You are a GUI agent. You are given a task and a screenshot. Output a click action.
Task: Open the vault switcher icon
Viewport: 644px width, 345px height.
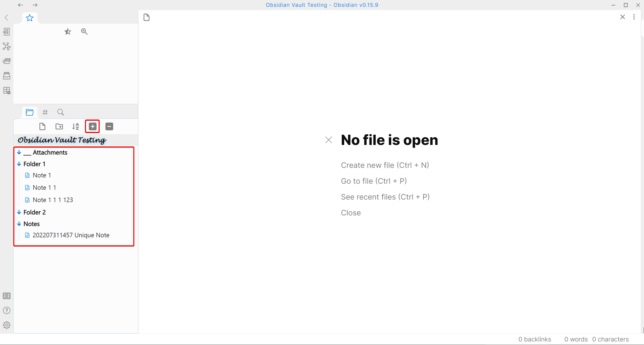tap(7, 296)
